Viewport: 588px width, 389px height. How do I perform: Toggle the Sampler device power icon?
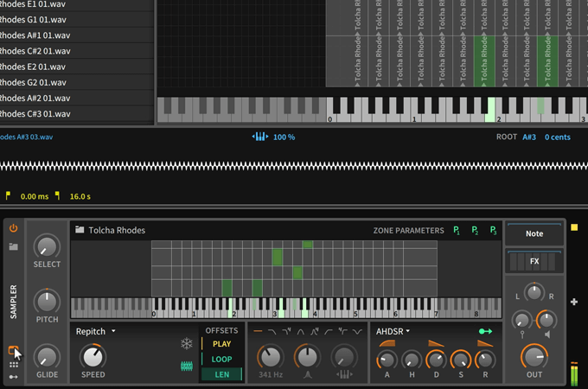pos(14,228)
